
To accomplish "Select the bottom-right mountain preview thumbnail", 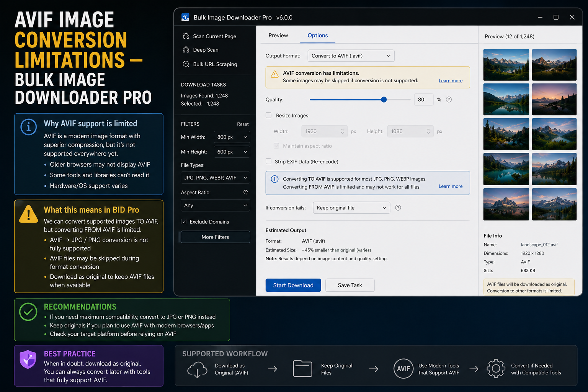I will (554, 204).
